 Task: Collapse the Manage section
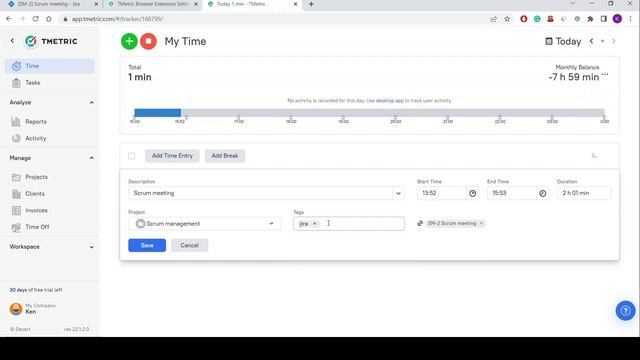click(x=91, y=158)
